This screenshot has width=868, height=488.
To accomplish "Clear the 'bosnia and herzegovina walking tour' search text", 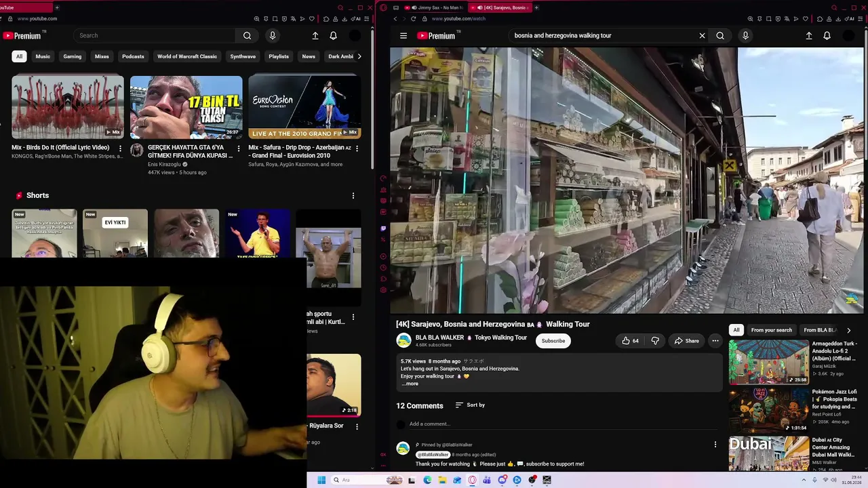I will [702, 36].
